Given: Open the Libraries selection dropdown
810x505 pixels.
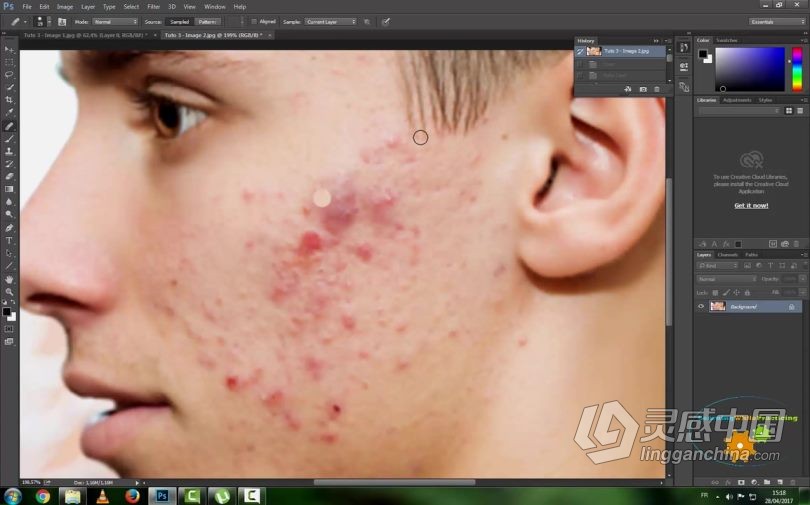Looking at the screenshot, I should 739,111.
